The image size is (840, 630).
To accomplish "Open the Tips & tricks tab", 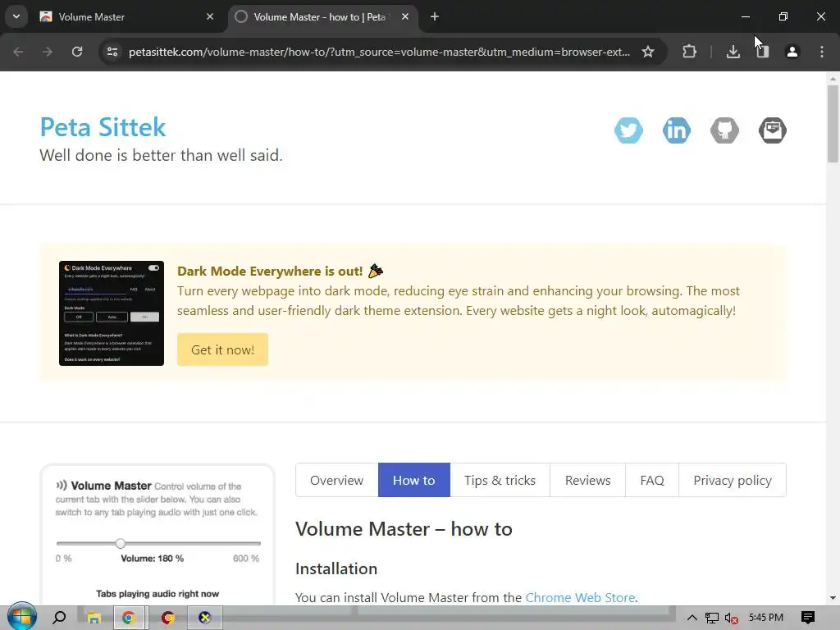I will point(500,480).
